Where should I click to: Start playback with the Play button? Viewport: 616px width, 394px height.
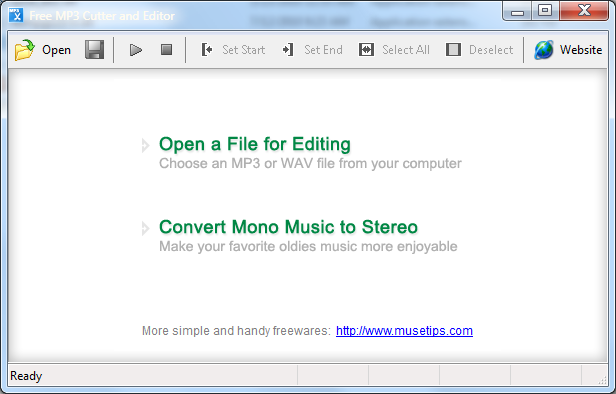(x=136, y=50)
